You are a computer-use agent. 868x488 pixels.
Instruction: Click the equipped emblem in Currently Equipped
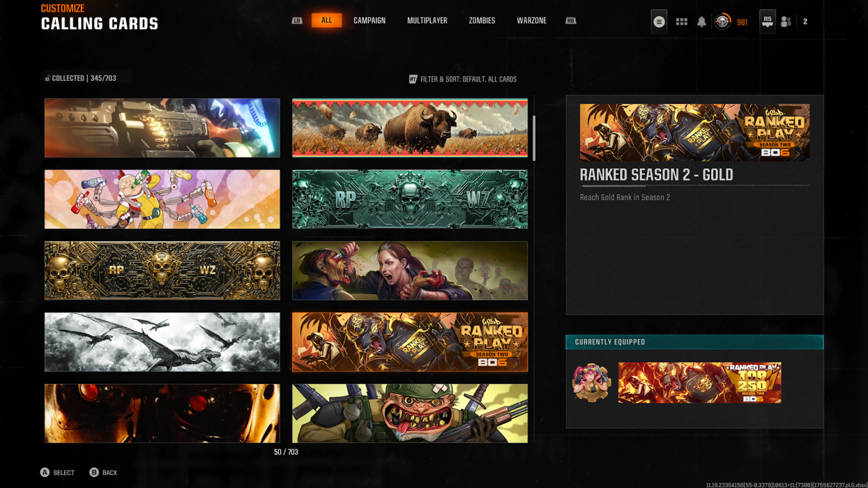pyautogui.click(x=591, y=383)
